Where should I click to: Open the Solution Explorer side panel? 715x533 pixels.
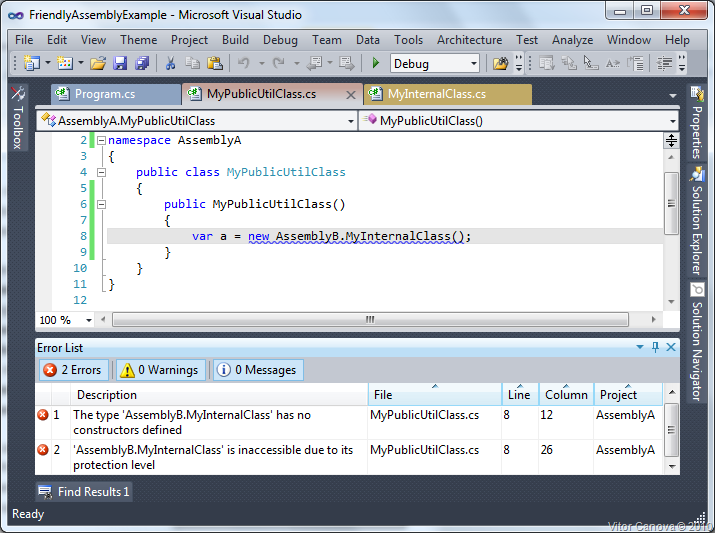(x=697, y=221)
